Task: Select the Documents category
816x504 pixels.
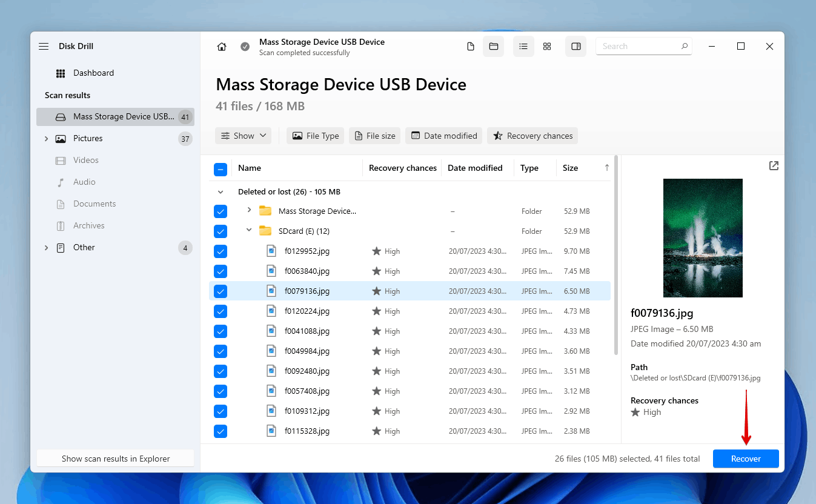Action: coord(115,204)
